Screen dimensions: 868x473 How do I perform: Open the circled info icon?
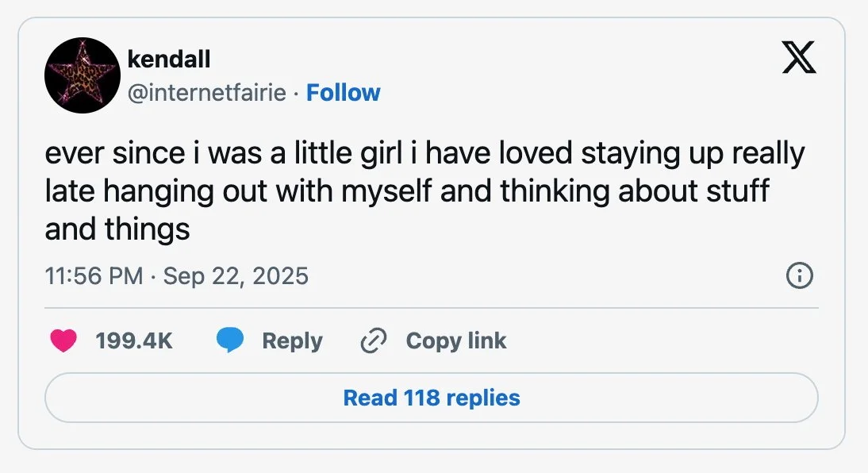(x=798, y=276)
